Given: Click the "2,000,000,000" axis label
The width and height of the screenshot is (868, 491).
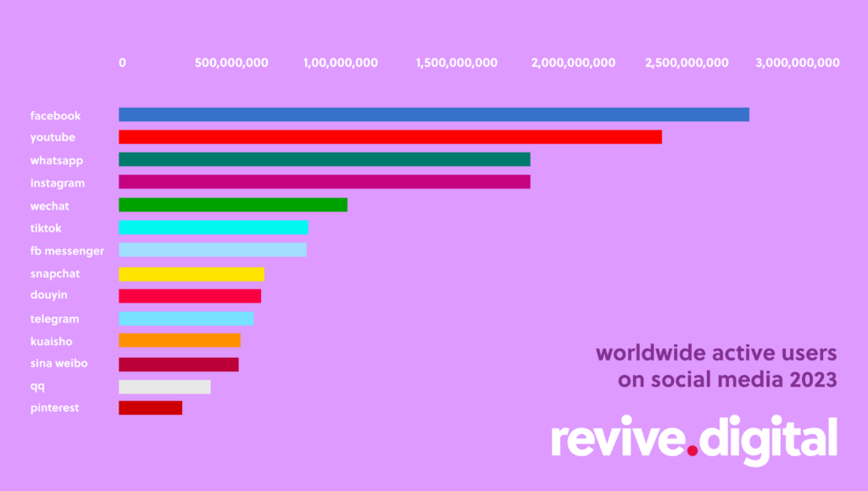Looking at the screenshot, I should (573, 63).
